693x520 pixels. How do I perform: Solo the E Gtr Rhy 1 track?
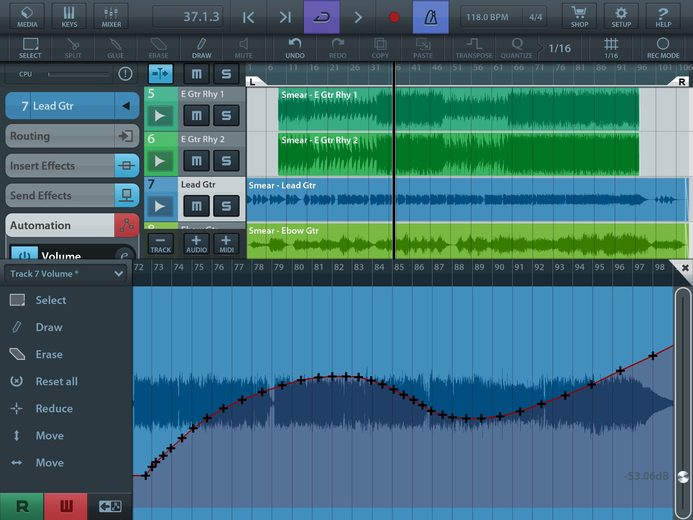[226, 115]
